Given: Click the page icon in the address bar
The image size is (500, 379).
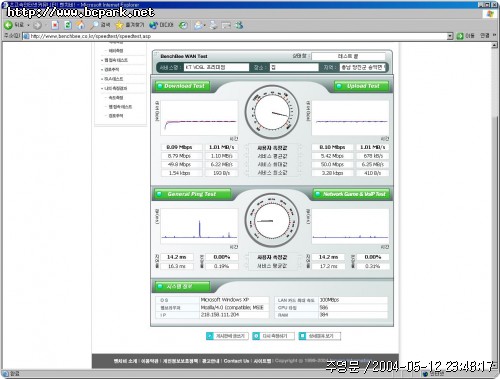Looking at the screenshot, I should 26,36.
